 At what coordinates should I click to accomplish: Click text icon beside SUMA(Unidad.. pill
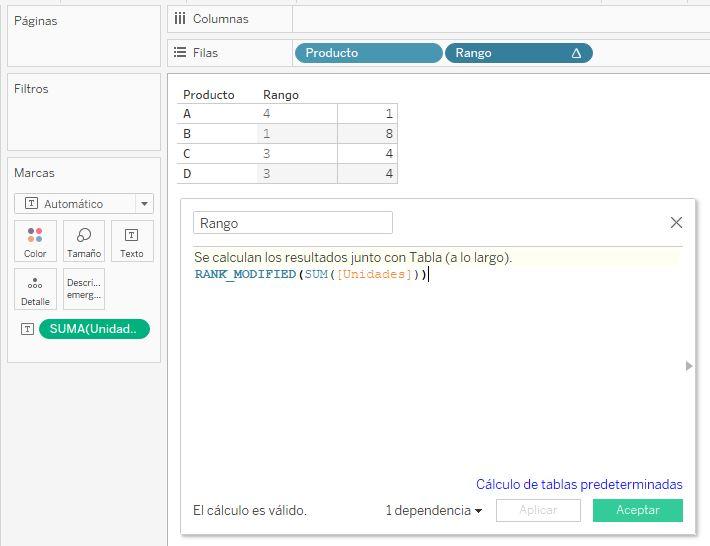coord(28,329)
